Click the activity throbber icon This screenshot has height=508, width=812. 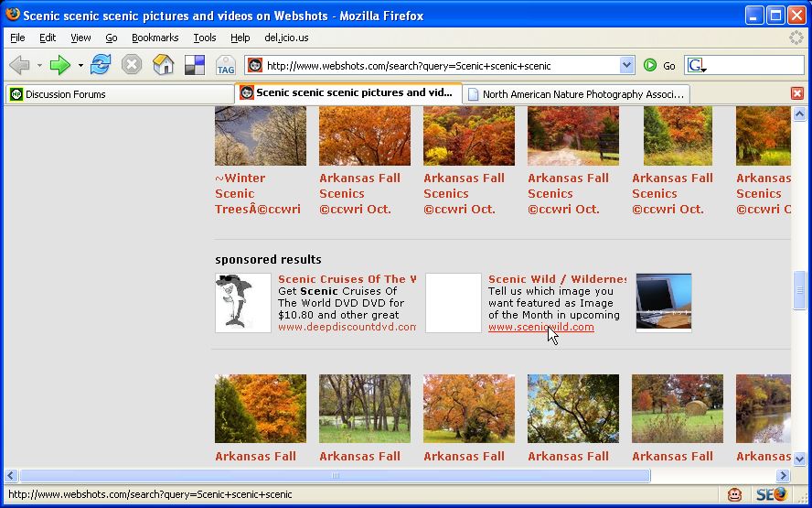[x=796, y=38]
